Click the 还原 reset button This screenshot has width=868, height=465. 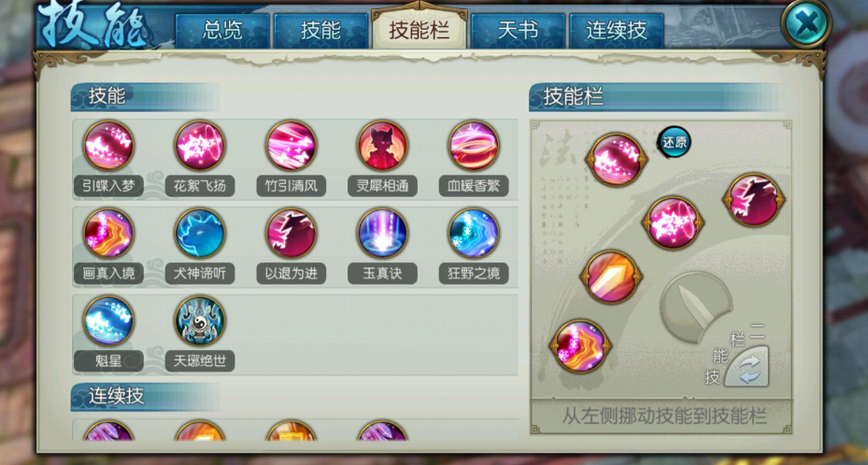point(675,142)
